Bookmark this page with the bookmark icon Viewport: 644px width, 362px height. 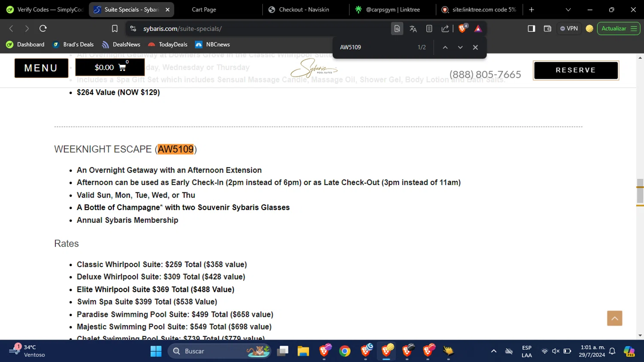(115, 28)
